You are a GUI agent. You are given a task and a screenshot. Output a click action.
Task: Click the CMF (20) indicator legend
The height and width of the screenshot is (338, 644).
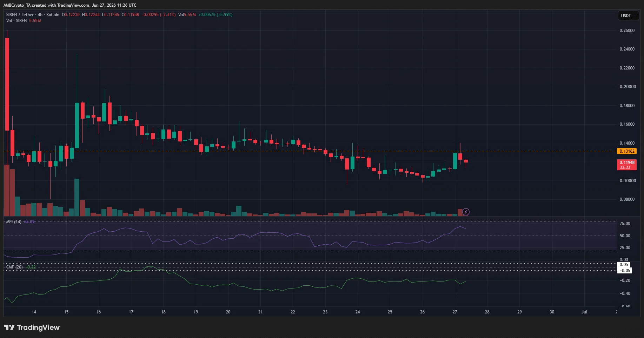point(14,267)
